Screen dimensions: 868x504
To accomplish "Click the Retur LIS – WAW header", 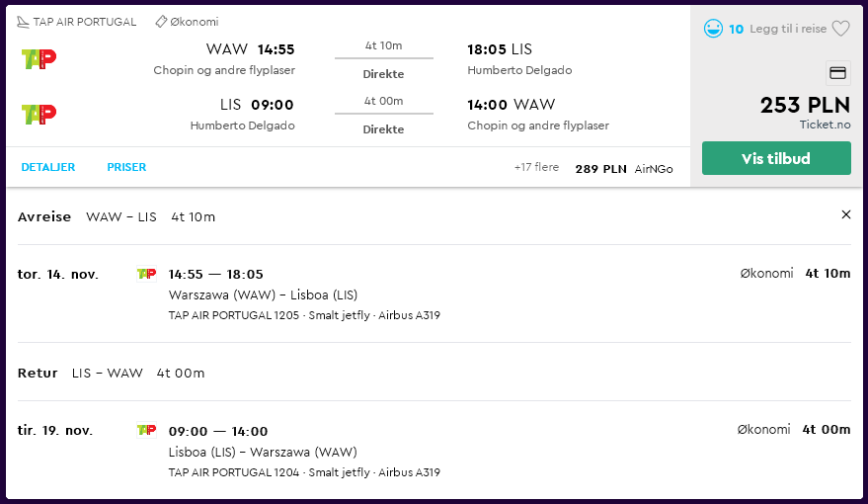I will [x=111, y=373].
